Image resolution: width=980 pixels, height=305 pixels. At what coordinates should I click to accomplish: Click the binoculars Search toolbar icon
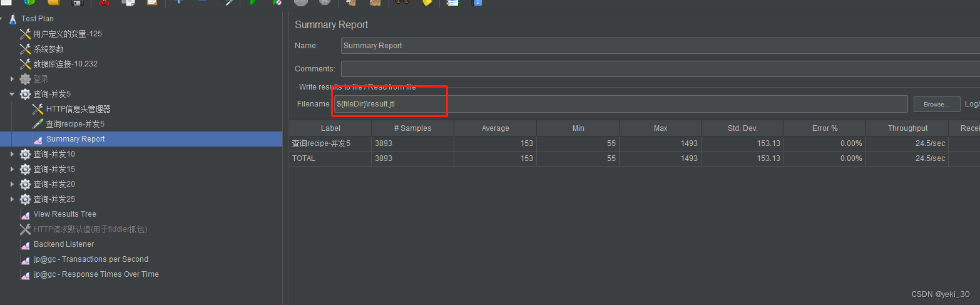click(402, 3)
